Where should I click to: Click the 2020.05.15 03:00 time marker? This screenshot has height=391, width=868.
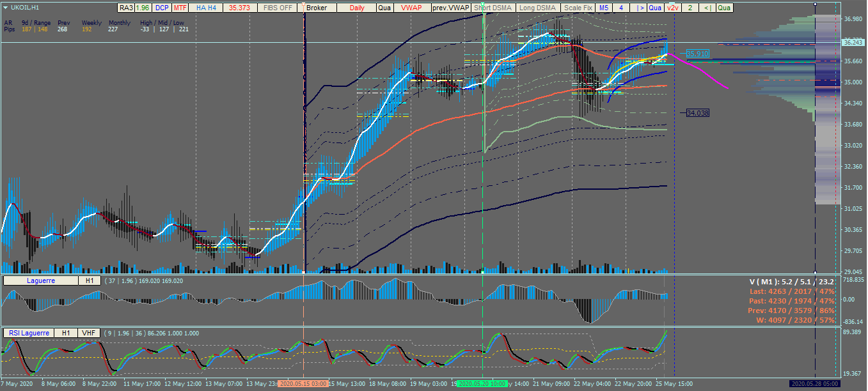click(x=303, y=384)
